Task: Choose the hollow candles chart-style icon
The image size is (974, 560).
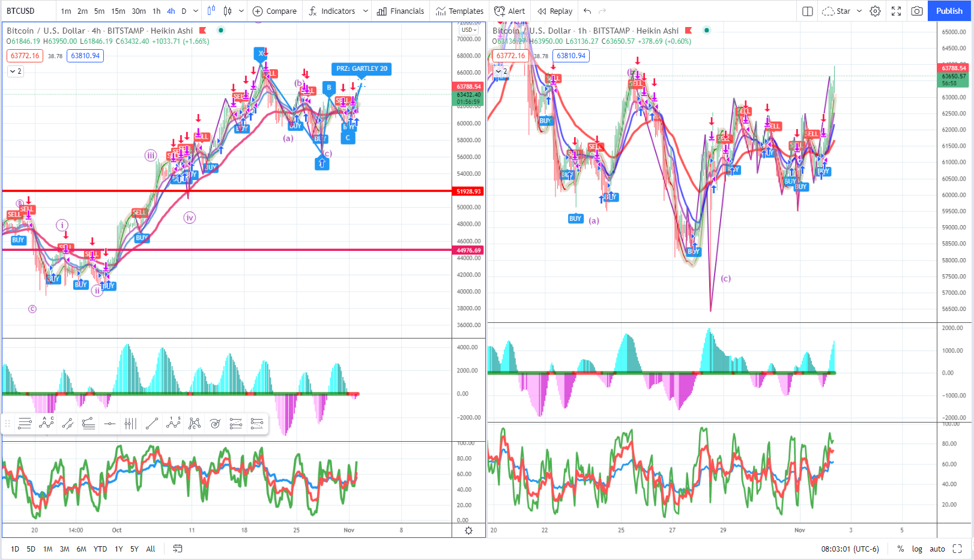Action: pos(228,11)
